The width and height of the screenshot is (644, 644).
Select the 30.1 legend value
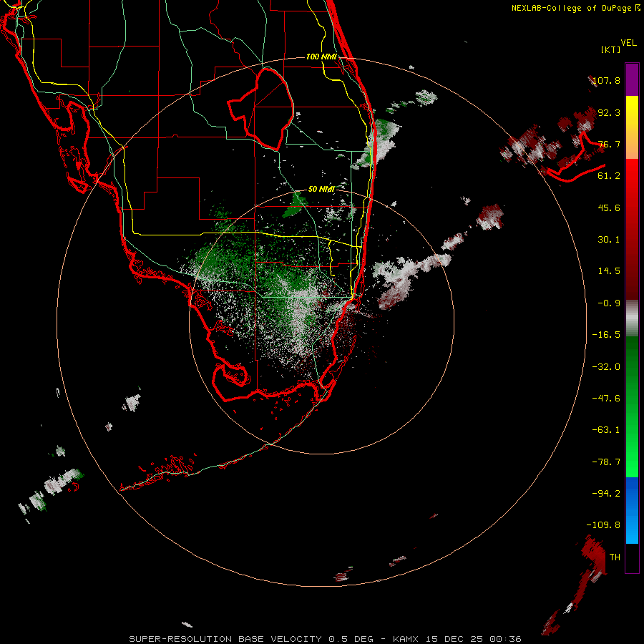[609, 240]
